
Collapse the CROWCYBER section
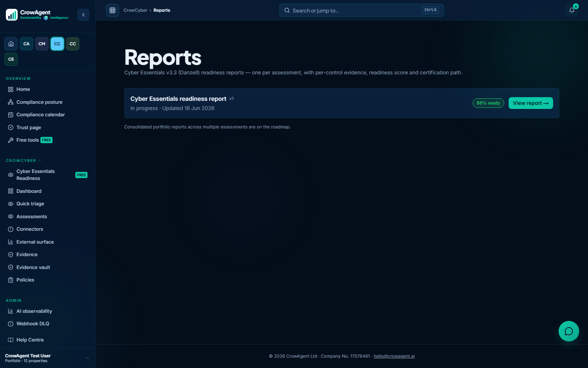pyautogui.click(x=24, y=160)
